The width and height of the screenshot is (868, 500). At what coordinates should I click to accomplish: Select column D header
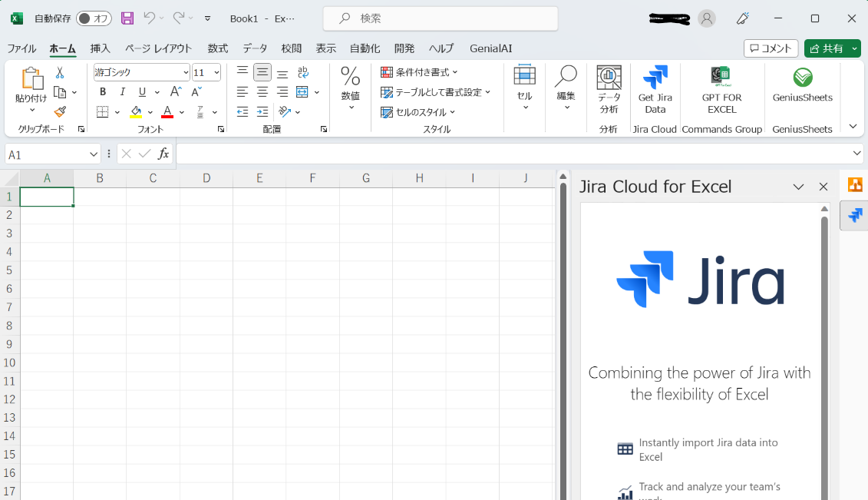pos(206,178)
